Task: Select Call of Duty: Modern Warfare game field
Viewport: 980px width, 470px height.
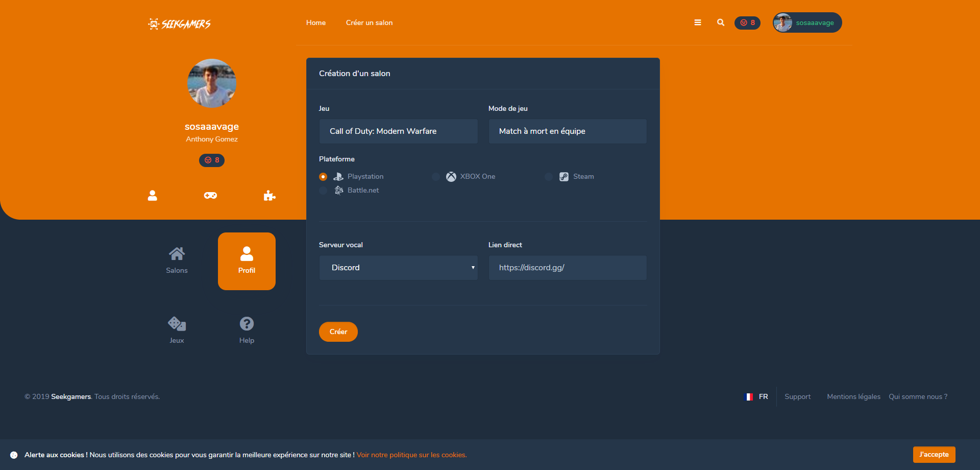Action: pyautogui.click(x=399, y=131)
